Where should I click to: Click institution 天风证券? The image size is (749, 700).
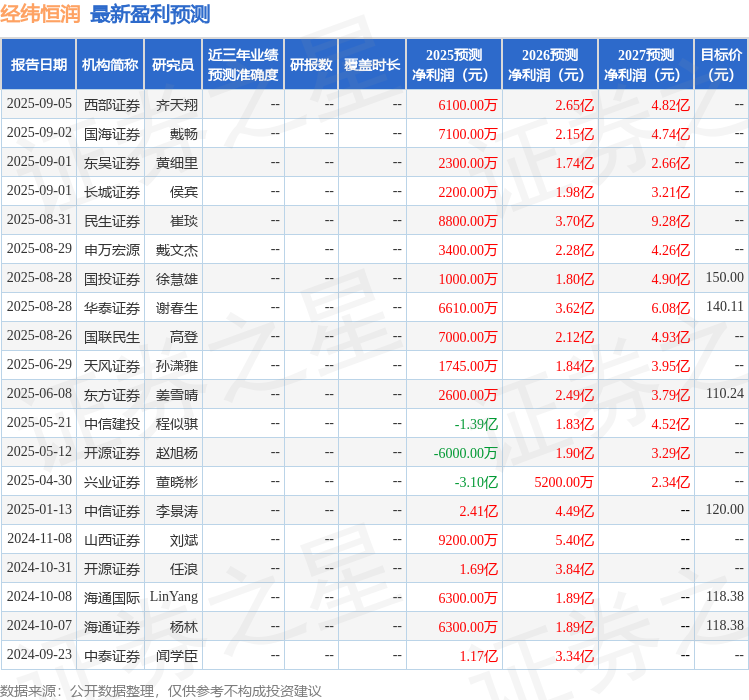pyautogui.click(x=112, y=366)
